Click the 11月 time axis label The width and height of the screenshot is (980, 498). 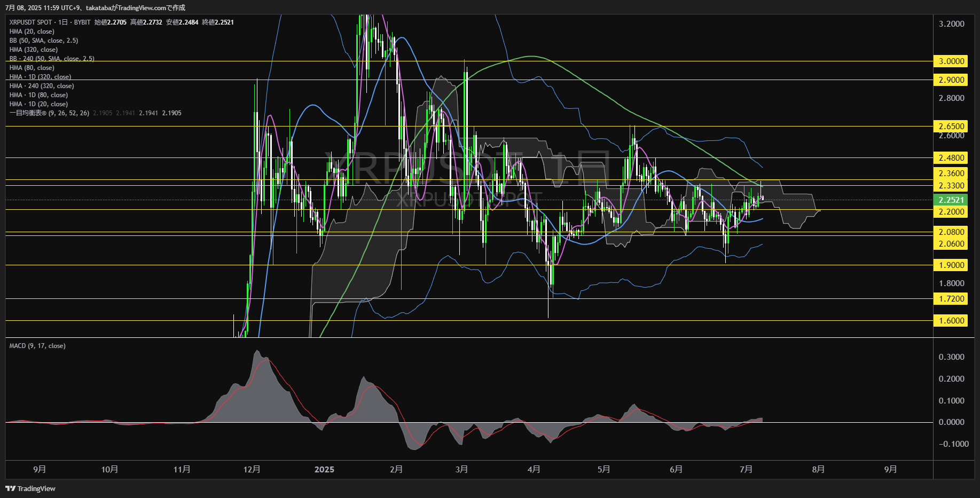pyautogui.click(x=182, y=470)
